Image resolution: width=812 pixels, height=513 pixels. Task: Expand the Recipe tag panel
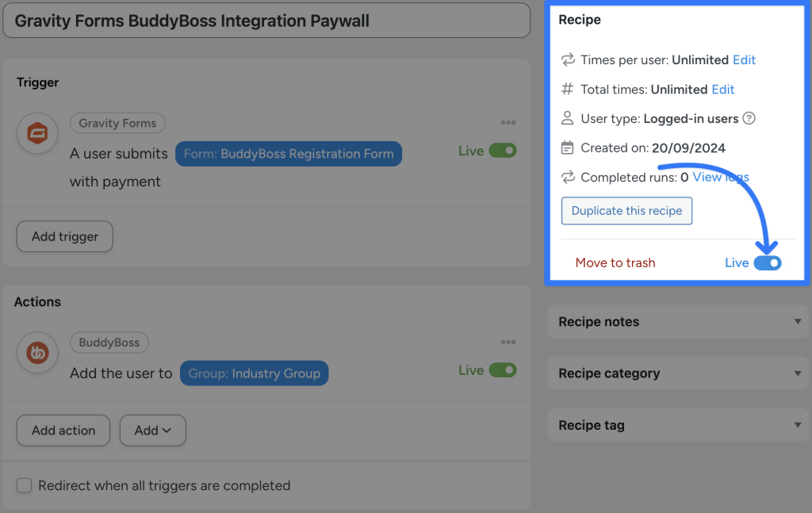(x=678, y=425)
